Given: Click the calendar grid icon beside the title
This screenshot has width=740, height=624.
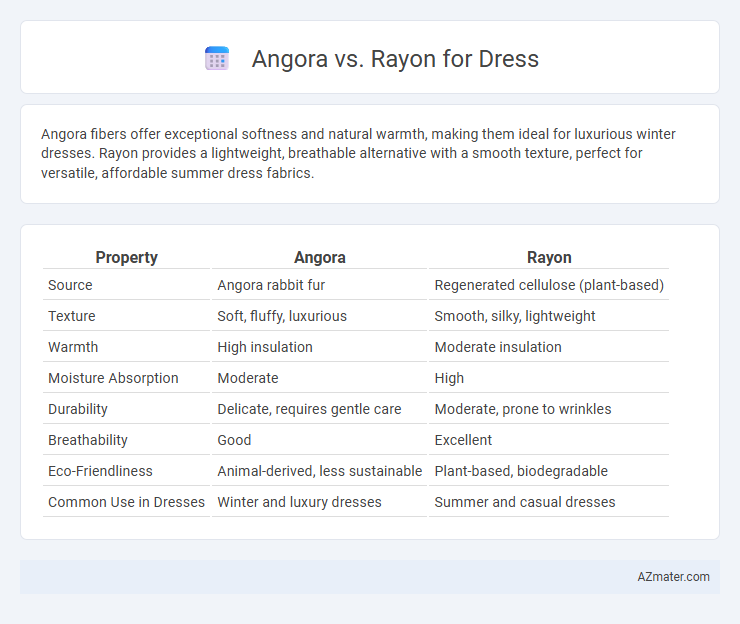Looking at the screenshot, I should coord(217,59).
